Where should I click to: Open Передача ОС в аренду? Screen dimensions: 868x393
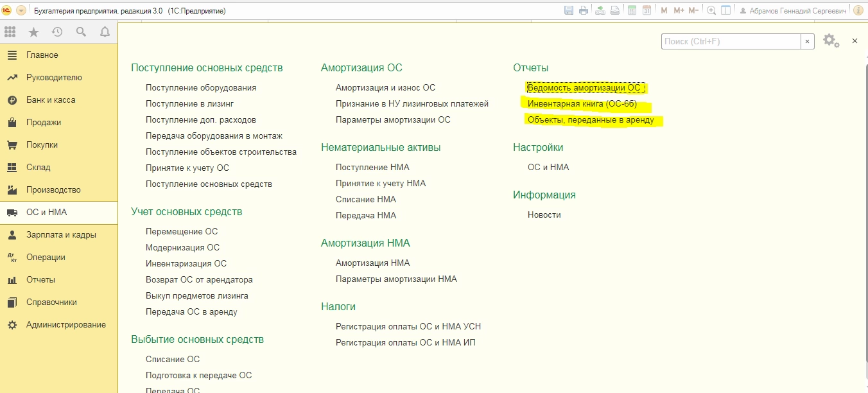(x=191, y=312)
